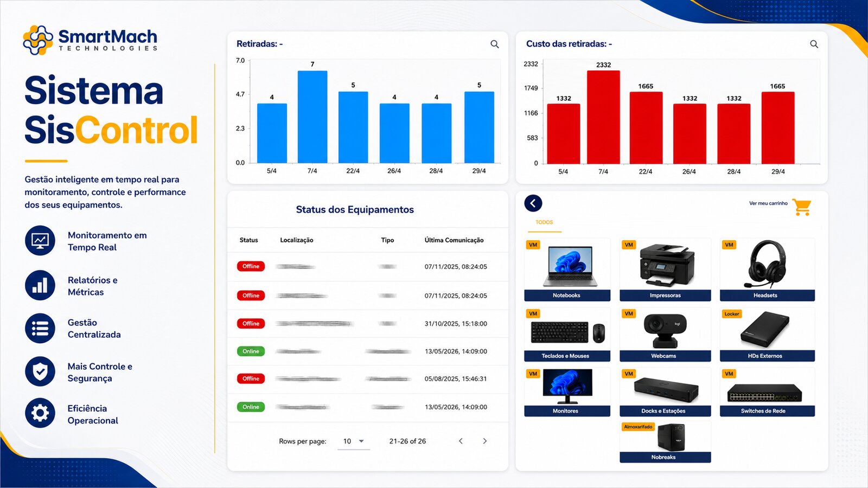Click the Status dos Equipamentos title

tap(355, 210)
